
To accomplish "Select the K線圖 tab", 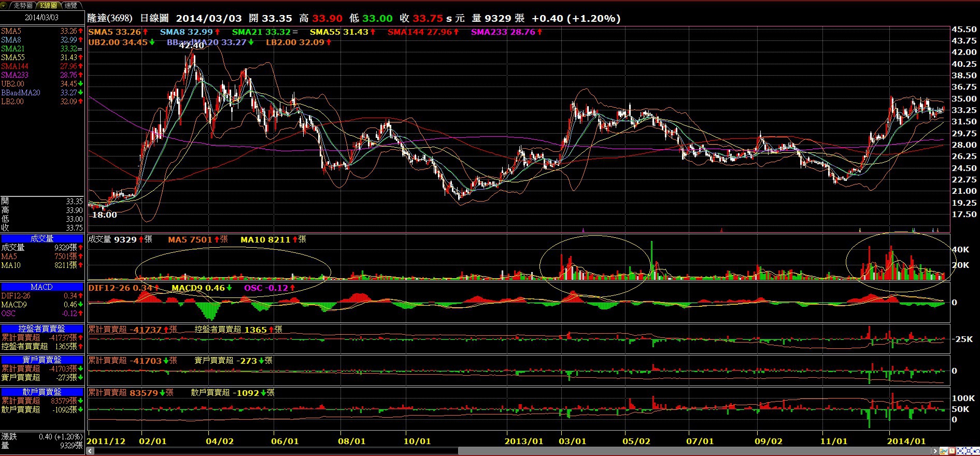I will click(x=49, y=5).
